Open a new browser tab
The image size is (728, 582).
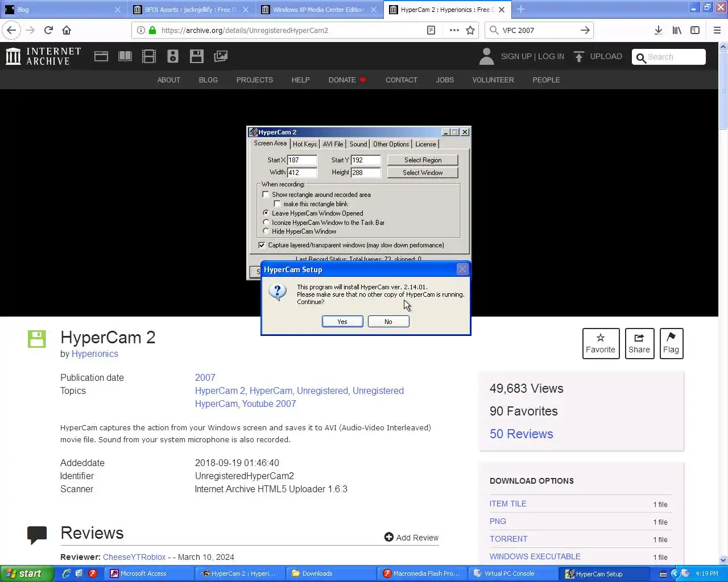(521, 9)
